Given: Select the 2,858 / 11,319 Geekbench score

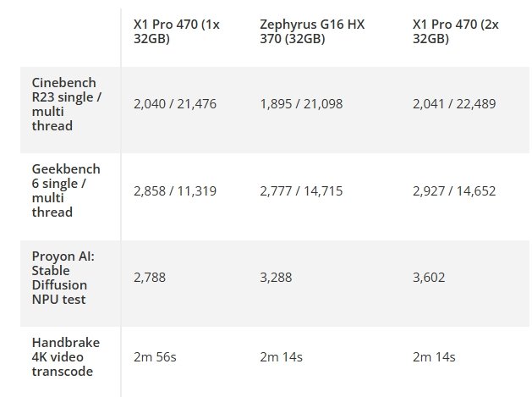Looking at the screenshot, I should click(174, 191).
